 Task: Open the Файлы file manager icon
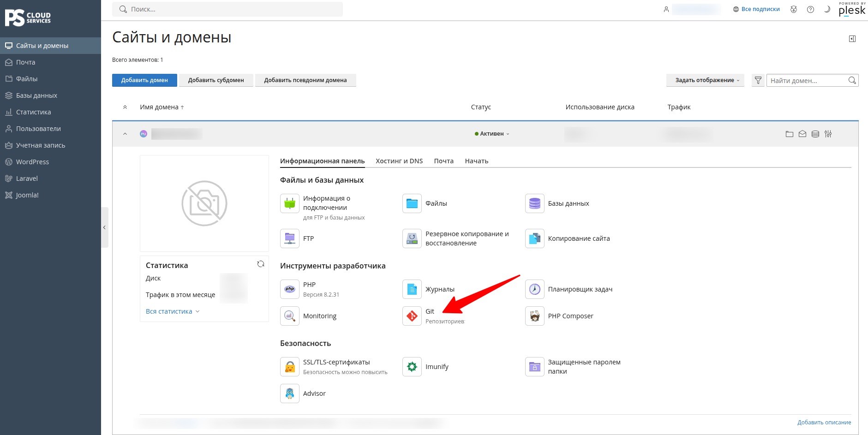(412, 203)
